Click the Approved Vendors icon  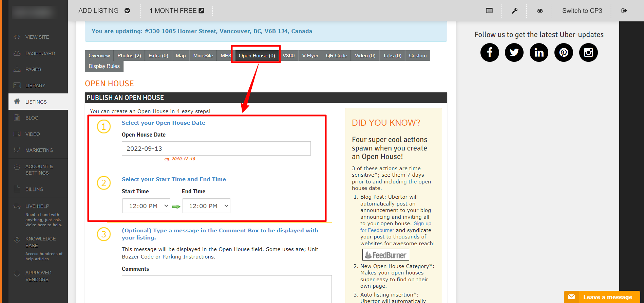coord(17,274)
